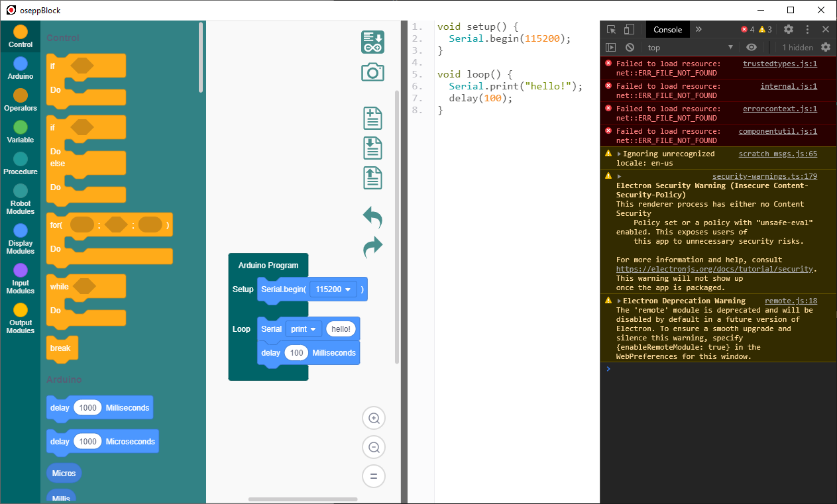This screenshot has height=504, width=837.
Task: Show the console sidebar
Action: 611,47
